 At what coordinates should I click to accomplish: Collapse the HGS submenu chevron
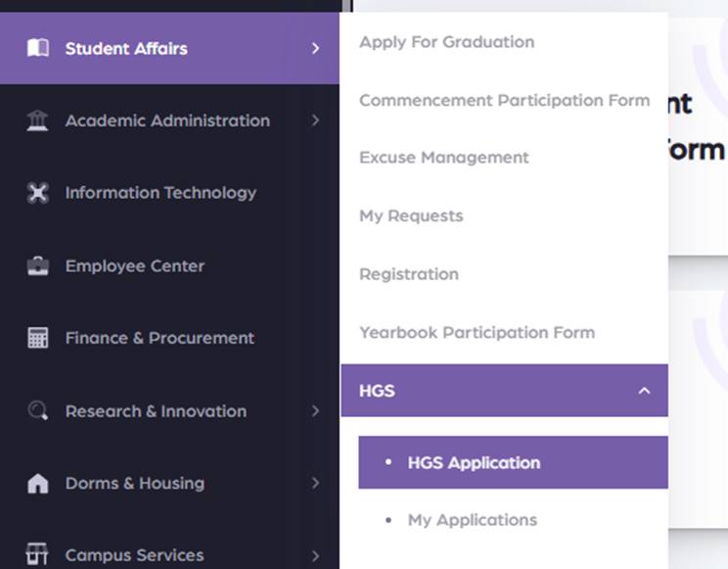pos(644,391)
